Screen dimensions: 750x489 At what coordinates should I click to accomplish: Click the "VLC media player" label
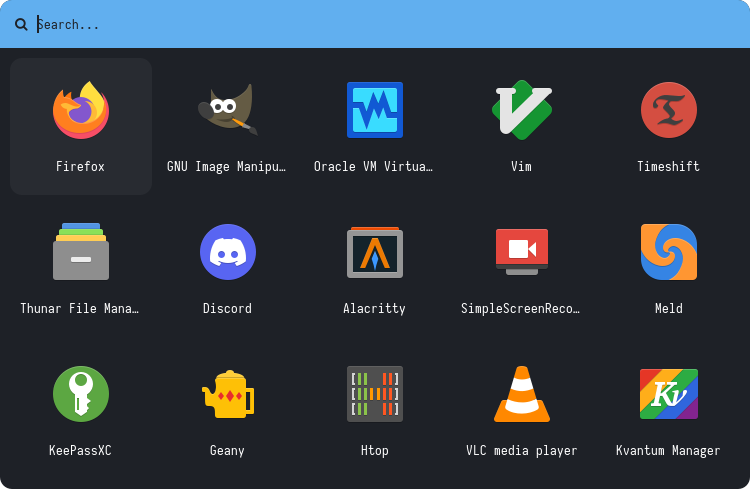[521, 451]
